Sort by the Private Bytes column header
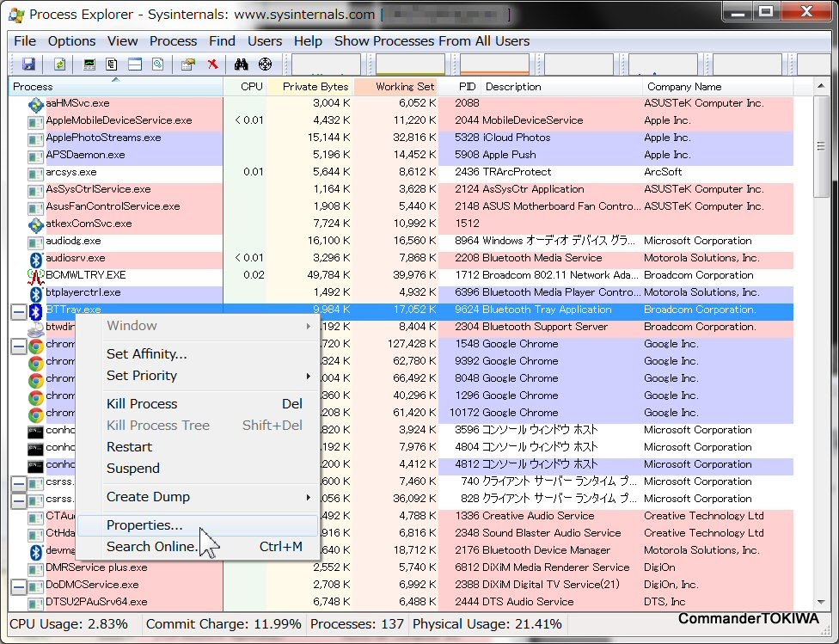The image size is (839, 644). pos(309,87)
